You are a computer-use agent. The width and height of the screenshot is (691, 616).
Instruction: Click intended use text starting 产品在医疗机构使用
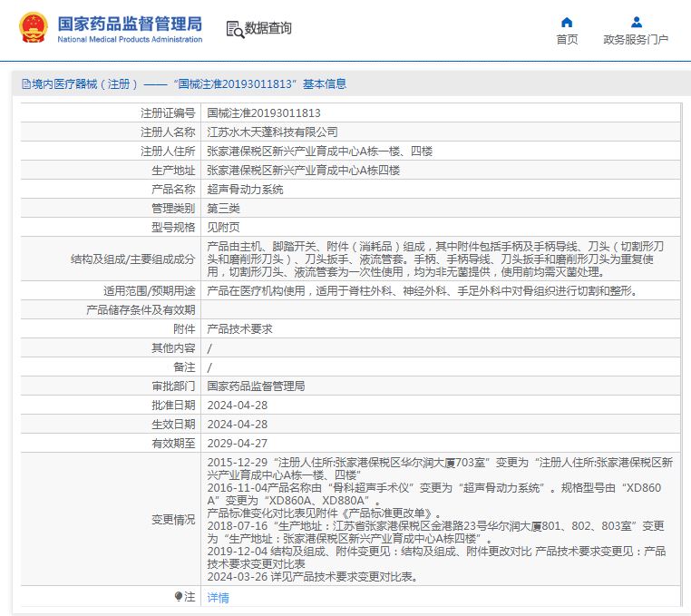click(x=423, y=290)
